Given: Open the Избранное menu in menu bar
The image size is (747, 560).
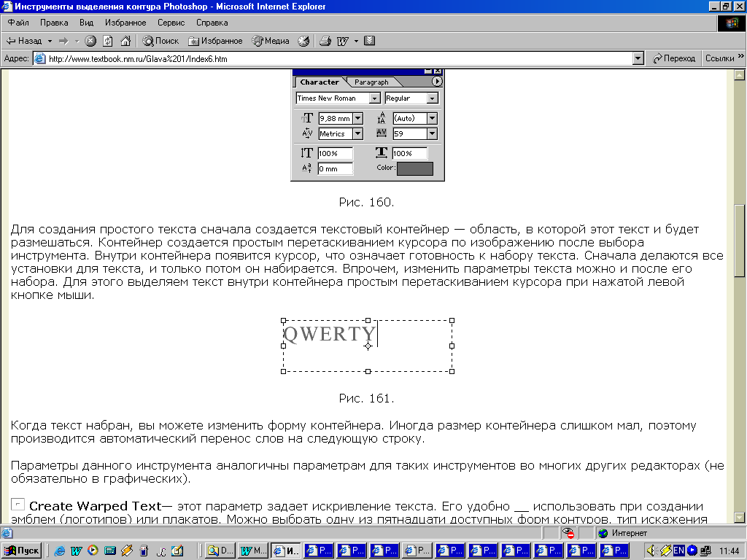Looking at the screenshot, I should point(125,23).
